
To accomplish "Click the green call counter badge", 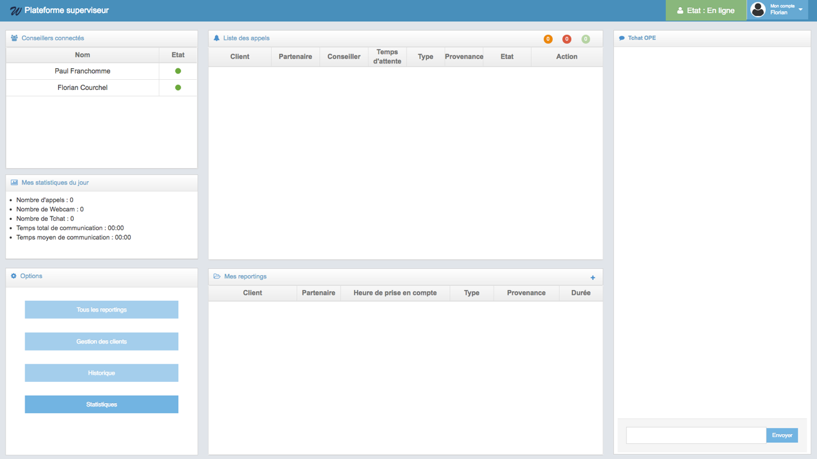I will point(586,39).
